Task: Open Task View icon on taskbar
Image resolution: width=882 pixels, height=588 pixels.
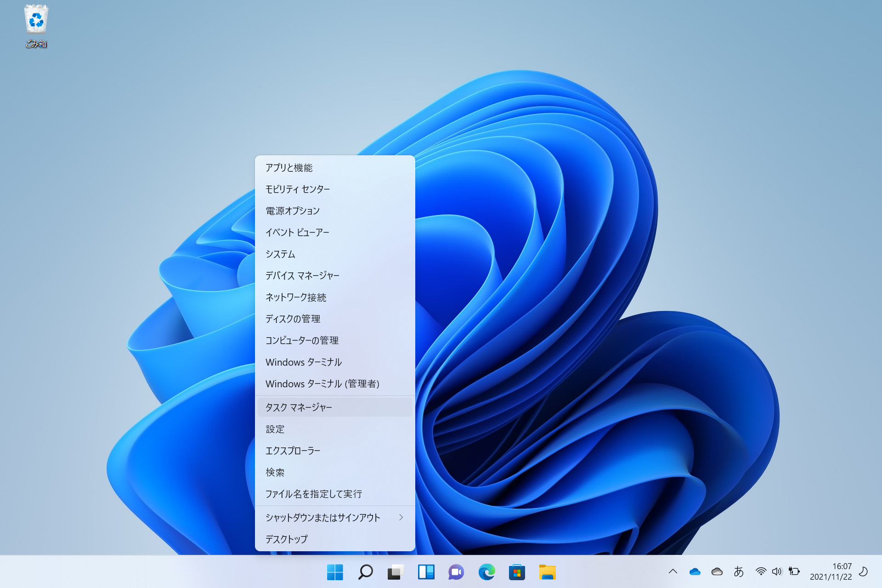Action: tap(396, 572)
